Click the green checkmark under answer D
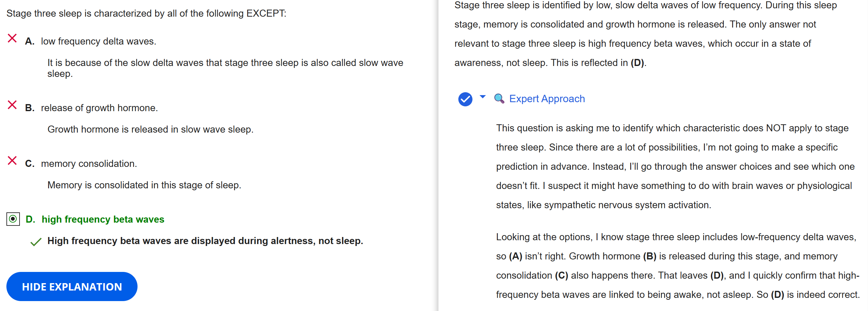This screenshot has height=311, width=868. pos(36,242)
